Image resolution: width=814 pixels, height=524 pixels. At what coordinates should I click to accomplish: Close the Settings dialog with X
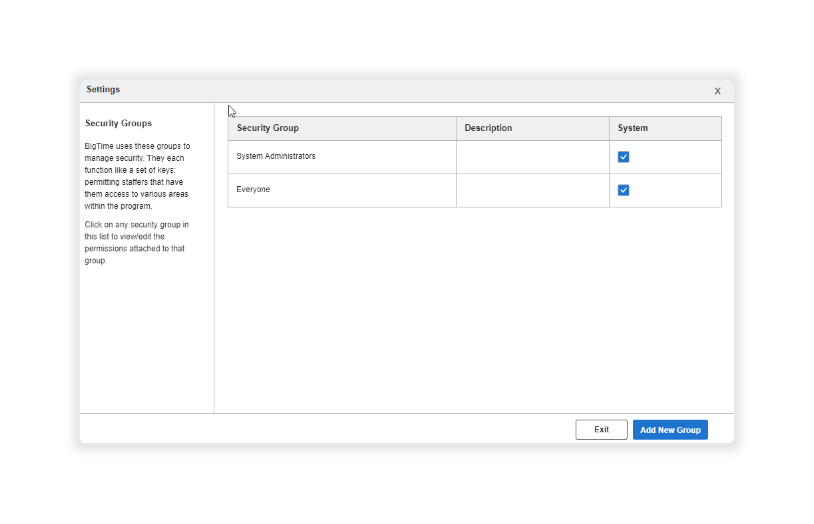[717, 91]
